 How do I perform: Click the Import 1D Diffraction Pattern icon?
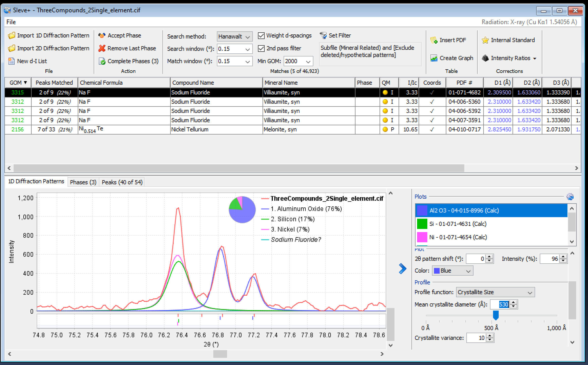(12, 35)
